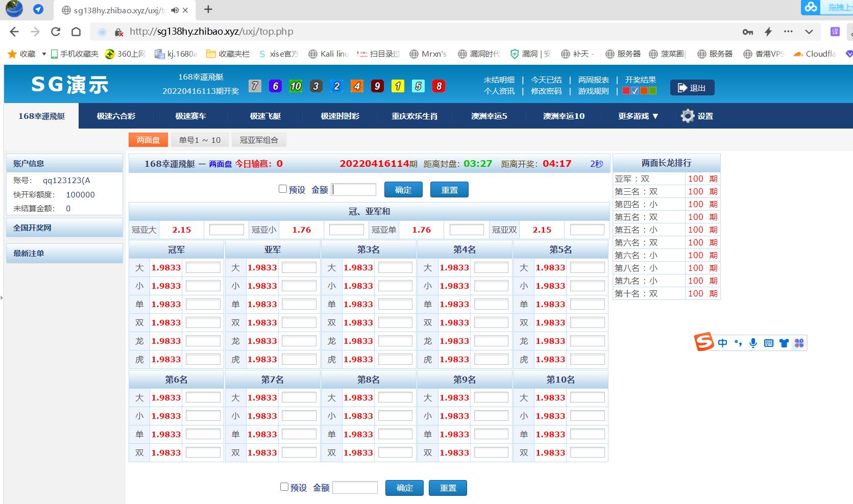Open the Sogou toolbox grid icon
Image resolution: width=853 pixels, height=504 pixels.
tap(798, 343)
